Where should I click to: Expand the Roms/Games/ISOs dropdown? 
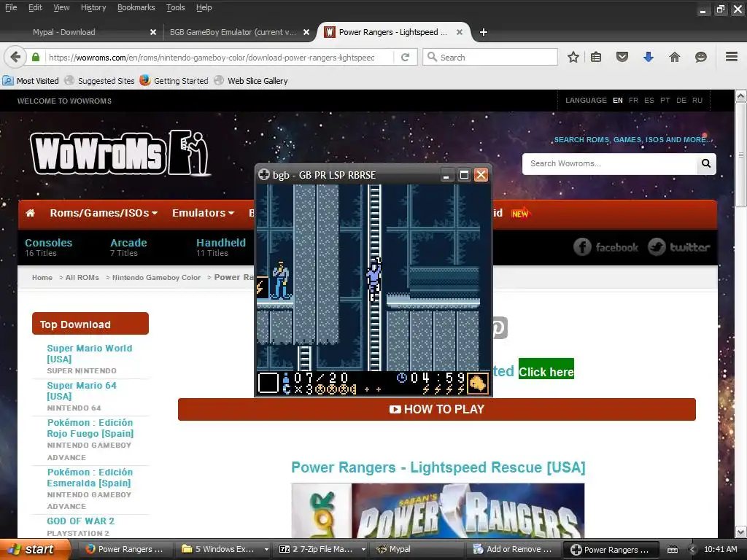pyautogui.click(x=104, y=213)
